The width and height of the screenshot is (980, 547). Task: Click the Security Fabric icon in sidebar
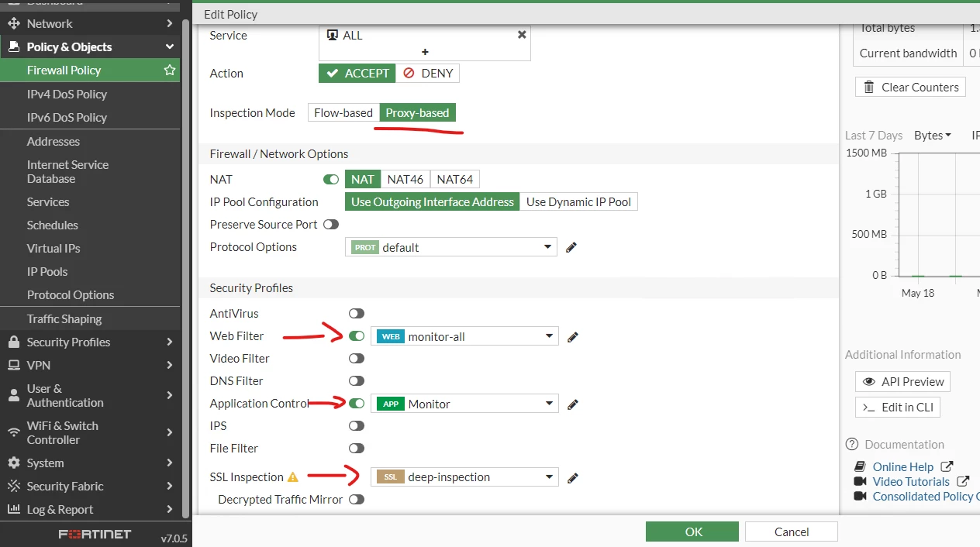click(x=13, y=487)
